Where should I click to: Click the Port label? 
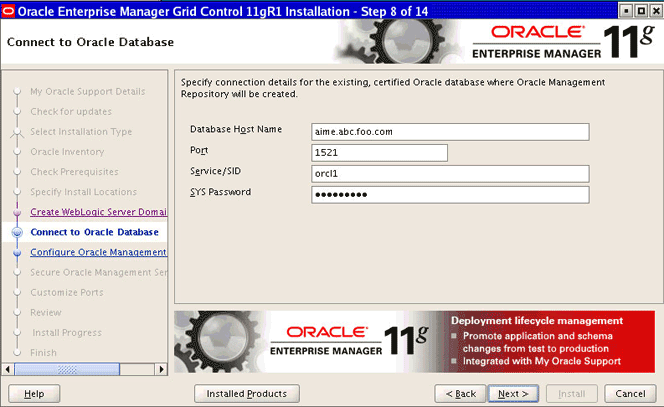[199, 150]
